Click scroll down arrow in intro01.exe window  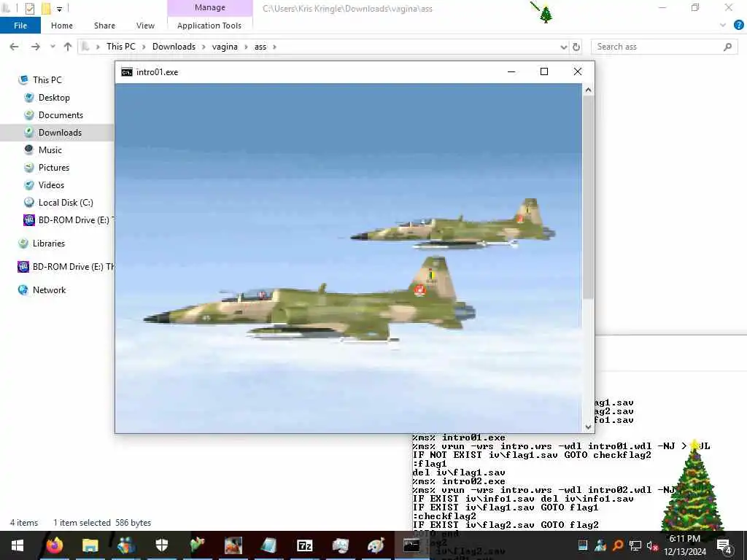[x=589, y=427]
